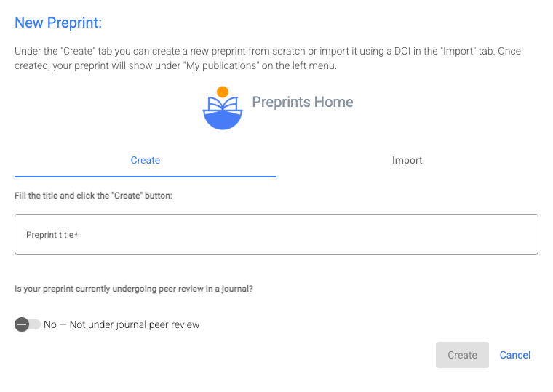Click the Preprints Home book logo
Image resolution: width=553 pixels, height=392 pixels.
(222, 108)
